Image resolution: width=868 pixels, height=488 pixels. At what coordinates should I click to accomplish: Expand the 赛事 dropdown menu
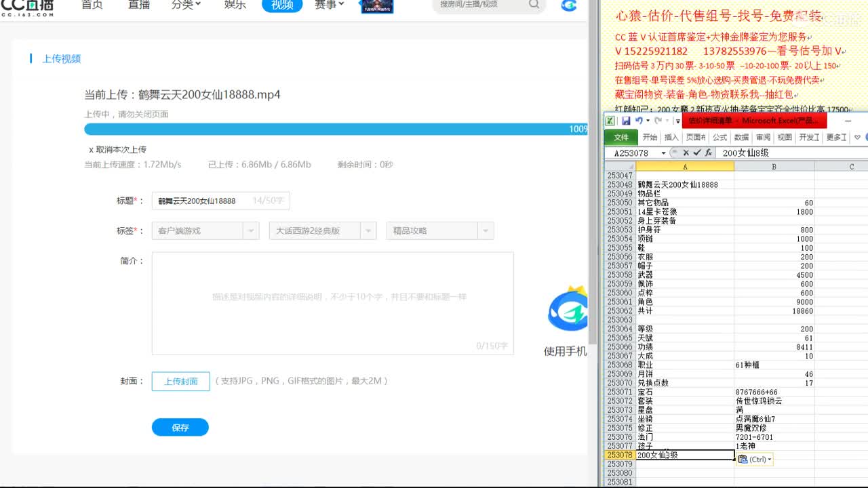[x=330, y=5]
